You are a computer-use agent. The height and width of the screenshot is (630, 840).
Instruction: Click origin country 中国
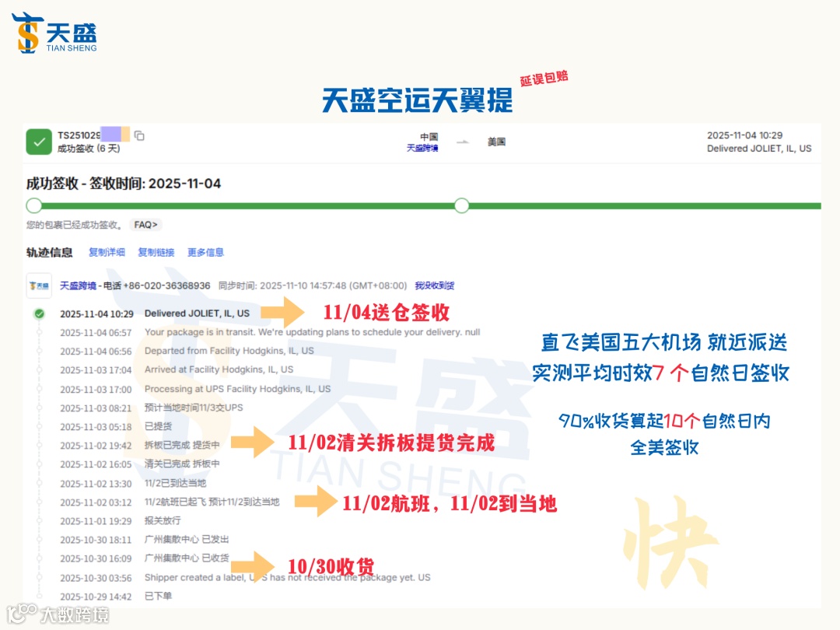[429, 137]
